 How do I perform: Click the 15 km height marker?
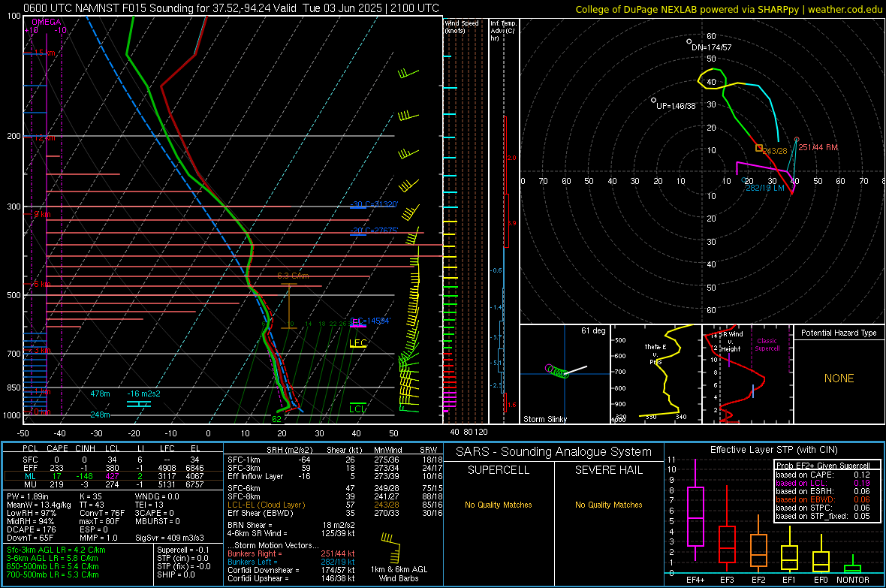pyautogui.click(x=44, y=53)
